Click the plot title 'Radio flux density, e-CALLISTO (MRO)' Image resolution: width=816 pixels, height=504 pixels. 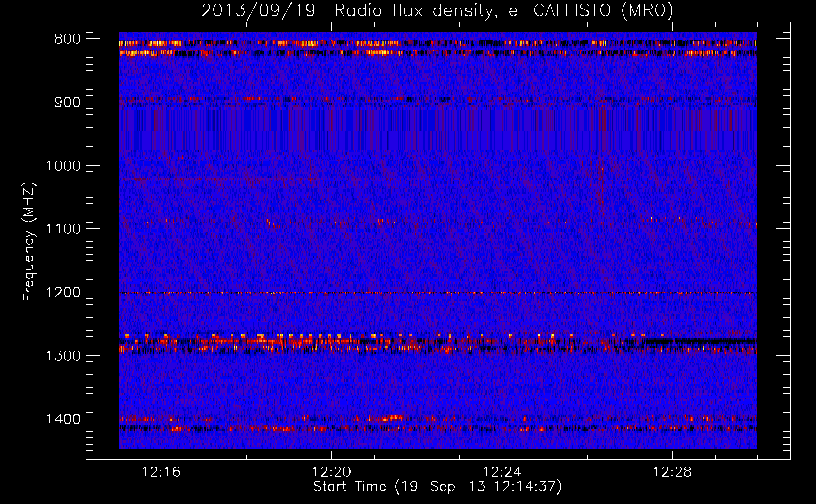point(504,10)
